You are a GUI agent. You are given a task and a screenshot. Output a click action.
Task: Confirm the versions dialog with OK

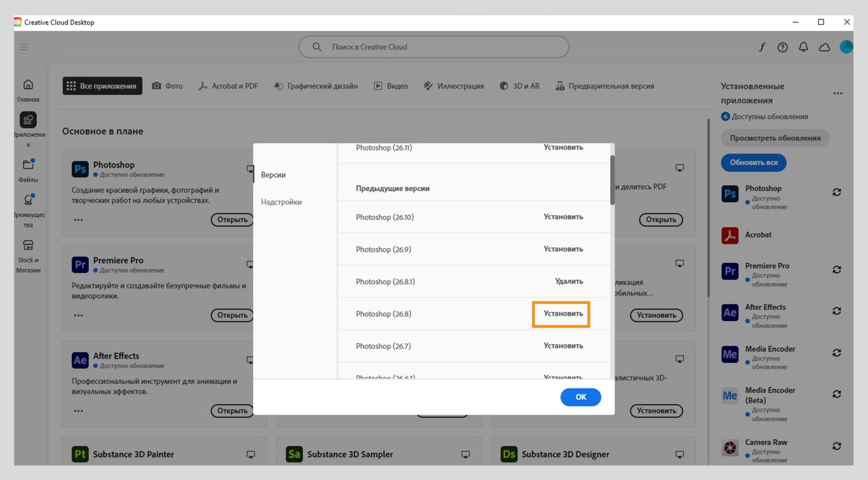tap(580, 397)
